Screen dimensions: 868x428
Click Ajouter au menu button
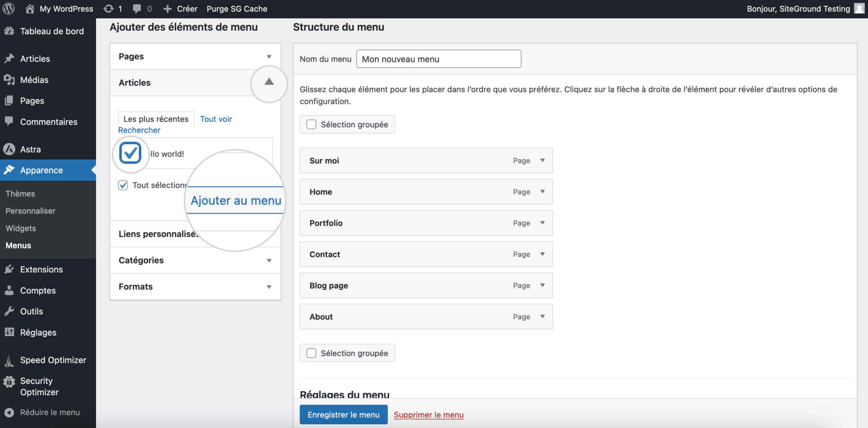coord(236,201)
